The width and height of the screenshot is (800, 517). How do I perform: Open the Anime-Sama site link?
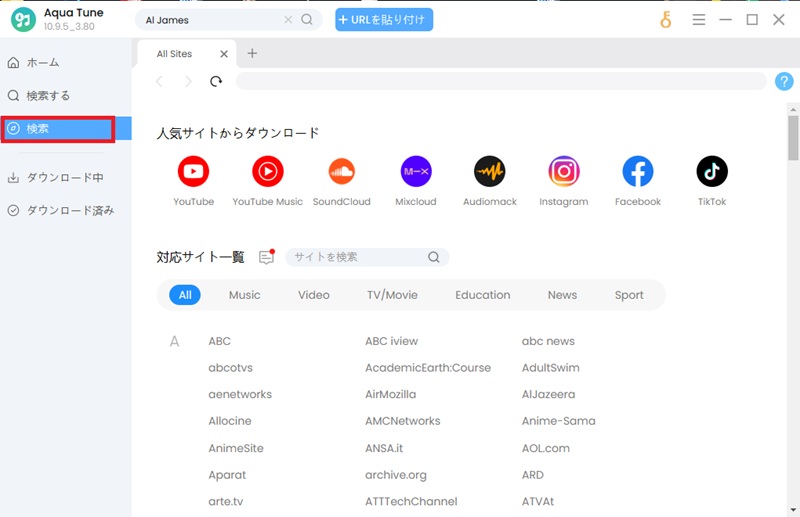point(558,421)
